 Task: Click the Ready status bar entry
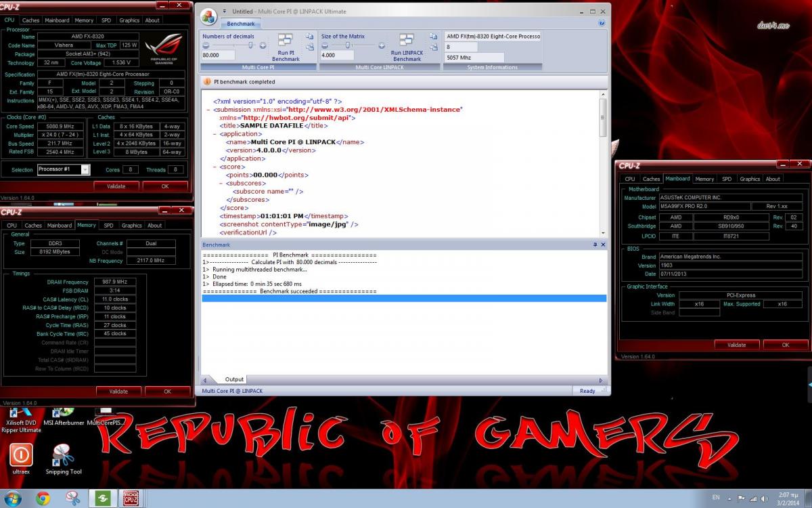click(587, 391)
